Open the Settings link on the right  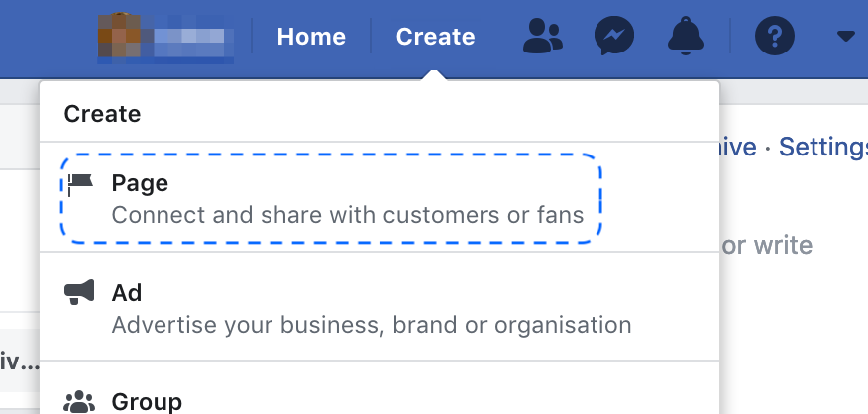[823, 147]
